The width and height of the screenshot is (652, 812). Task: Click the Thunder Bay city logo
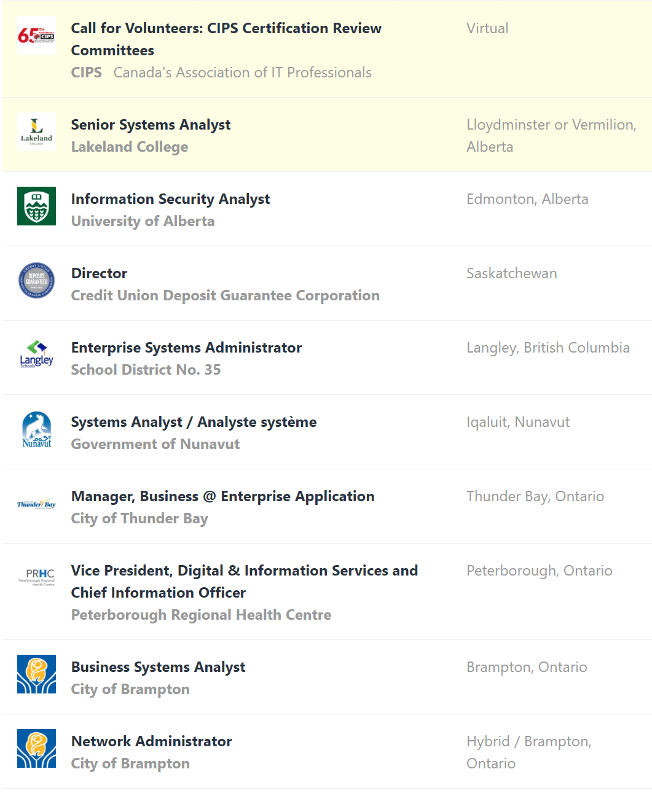[x=36, y=504]
